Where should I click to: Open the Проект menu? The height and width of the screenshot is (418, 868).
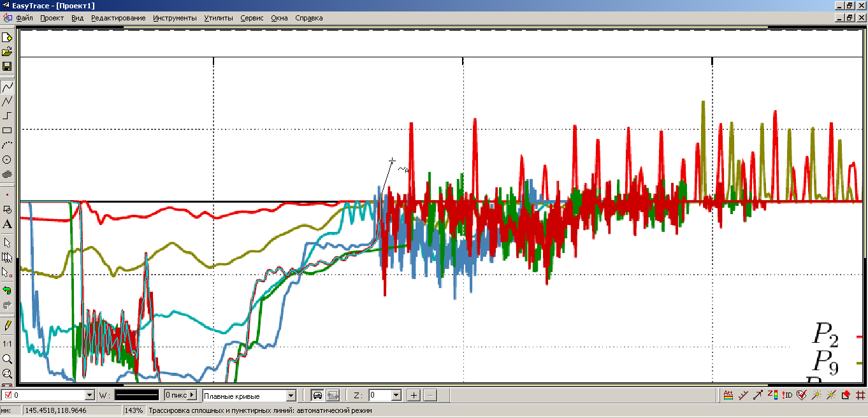(x=52, y=18)
